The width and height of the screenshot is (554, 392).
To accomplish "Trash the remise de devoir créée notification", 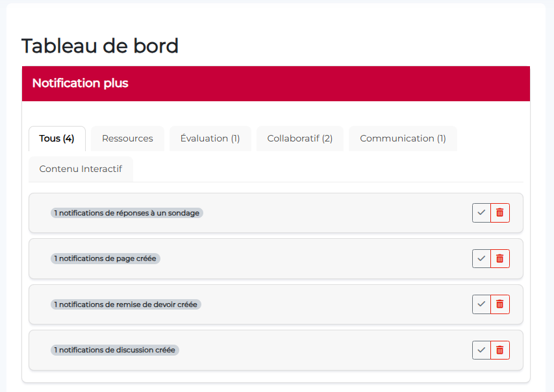I will (x=499, y=304).
